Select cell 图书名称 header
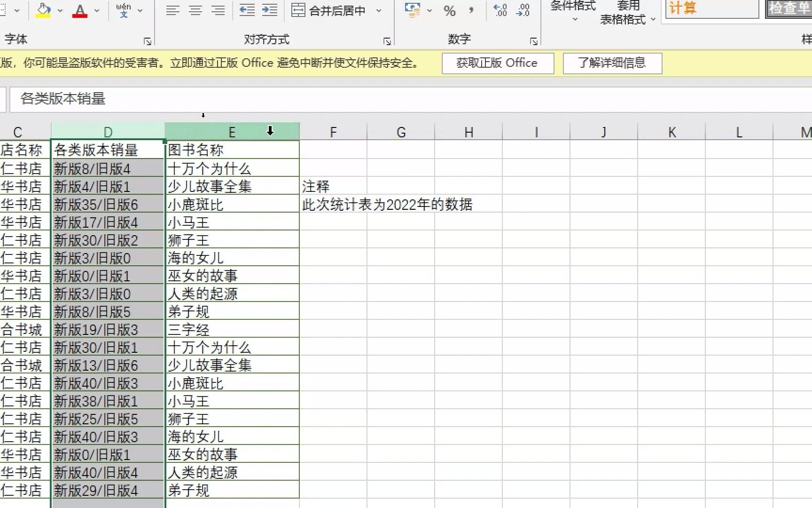Image resolution: width=812 pixels, height=508 pixels. pos(232,150)
